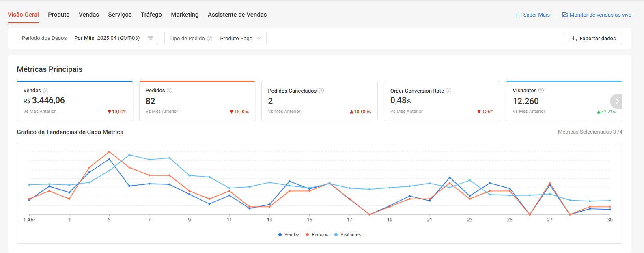Switch to the Marketing tab
644x253 pixels.
point(185,15)
